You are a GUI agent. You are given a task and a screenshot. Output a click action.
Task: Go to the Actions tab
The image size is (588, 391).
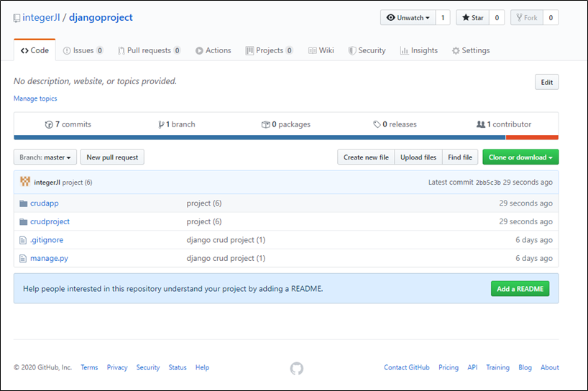click(x=213, y=50)
